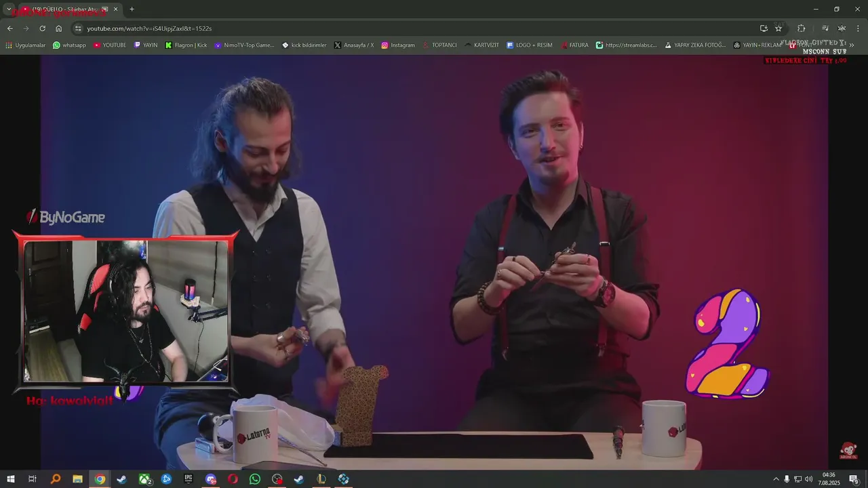Open Xbox app in taskbar
The width and height of the screenshot is (868, 488).
145,479
